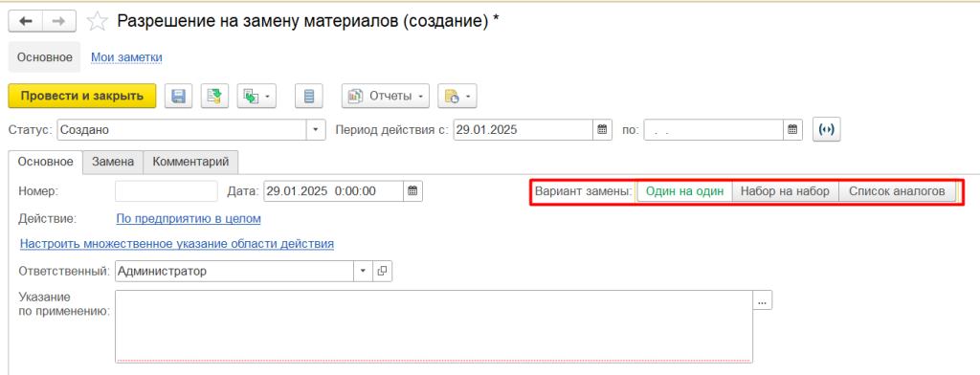Open the Ответственный selection form icon
Screen dimensions: 980x375
point(382,272)
